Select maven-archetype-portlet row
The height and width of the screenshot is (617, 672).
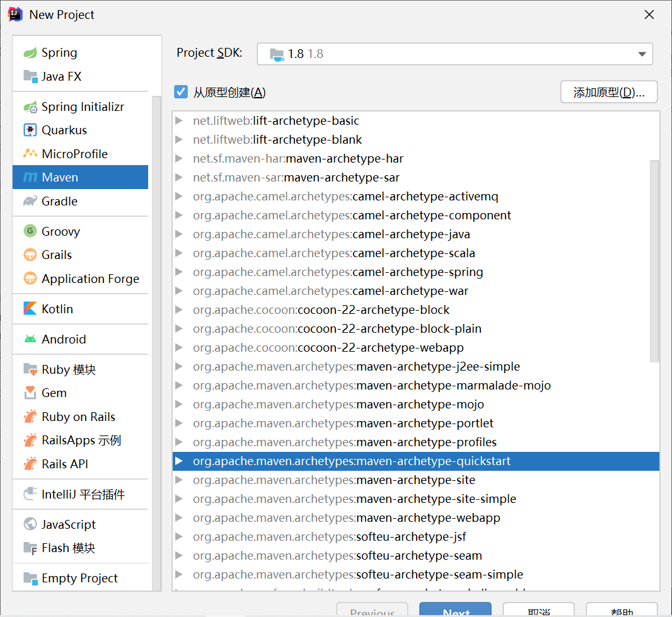pyautogui.click(x=415, y=423)
